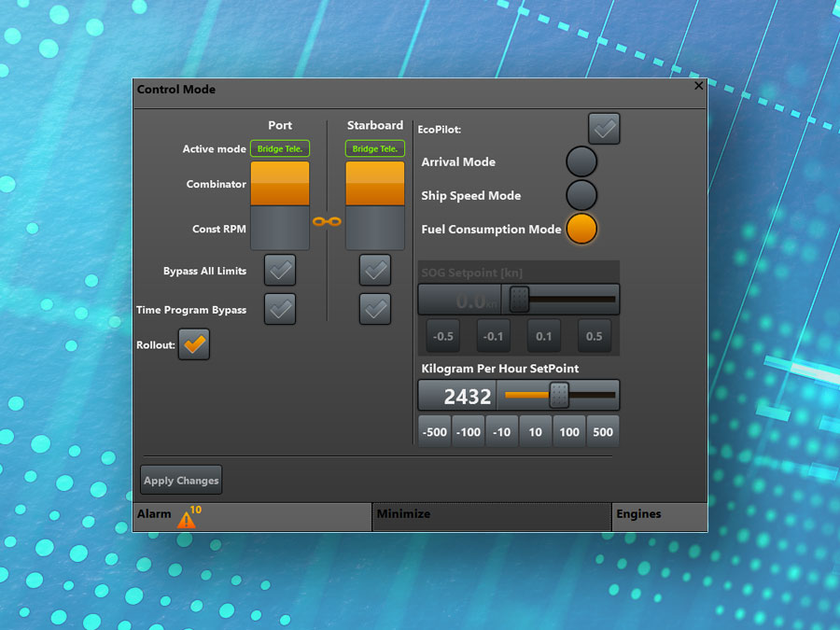Image resolution: width=840 pixels, height=630 pixels.
Task: Switch to the Engines tab
Action: pyautogui.click(x=659, y=515)
